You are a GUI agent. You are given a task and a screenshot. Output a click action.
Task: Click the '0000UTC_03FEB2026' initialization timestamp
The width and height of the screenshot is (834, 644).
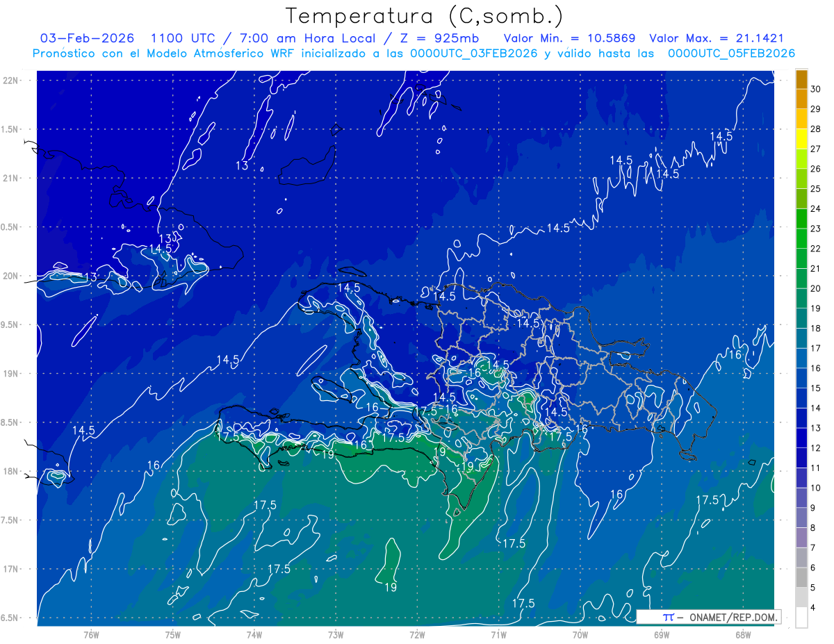pyautogui.click(x=473, y=53)
